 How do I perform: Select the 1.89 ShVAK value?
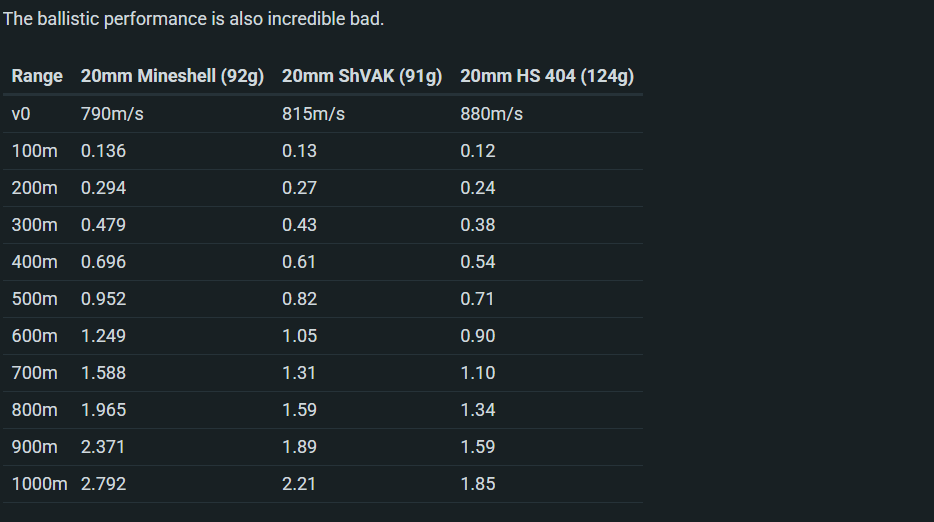point(299,447)
